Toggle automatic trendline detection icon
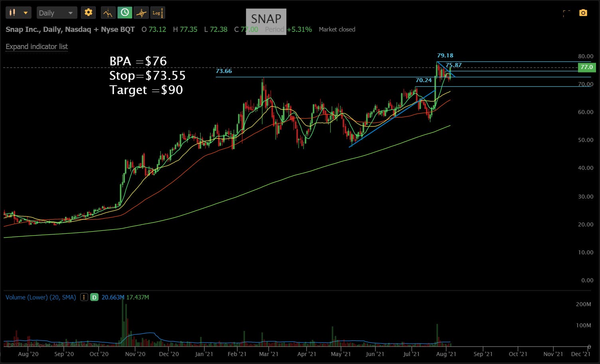 pyautogui.click(x=108, y=13)
